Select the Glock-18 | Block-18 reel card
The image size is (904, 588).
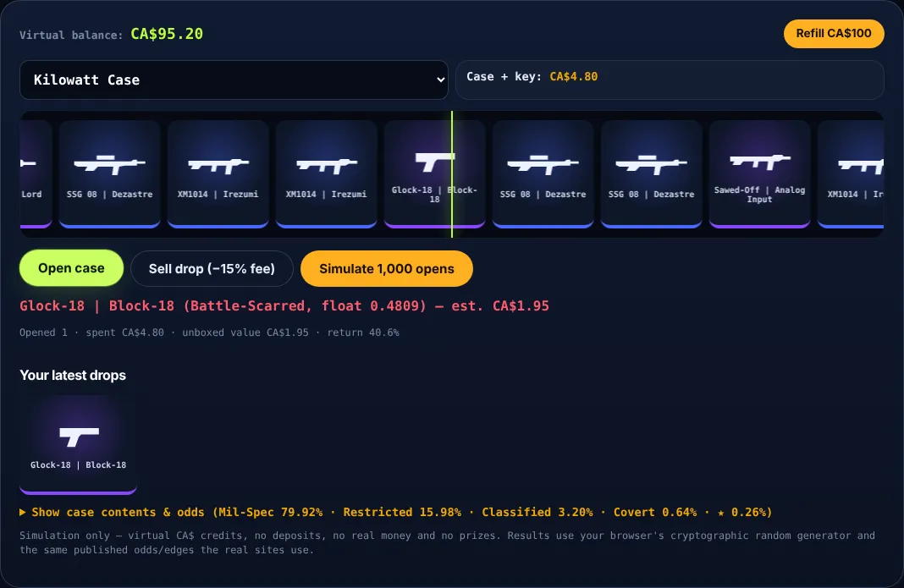(x=435, y=174)
